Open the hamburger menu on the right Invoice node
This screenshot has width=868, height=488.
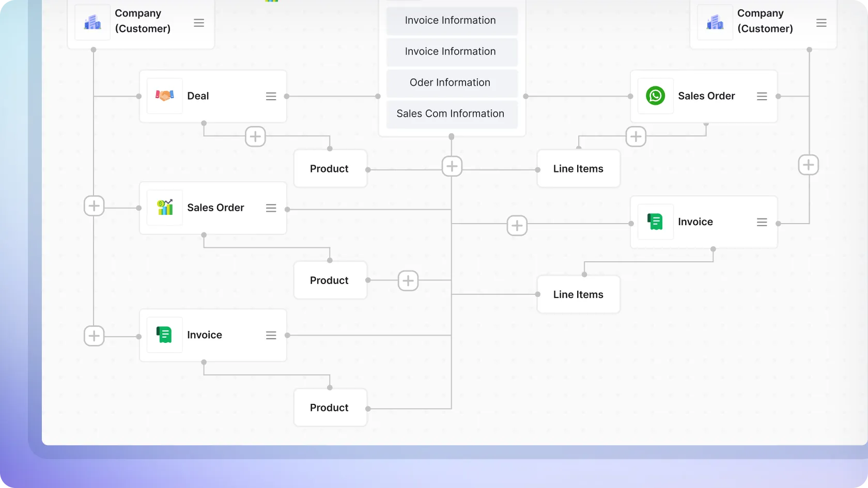762,223
